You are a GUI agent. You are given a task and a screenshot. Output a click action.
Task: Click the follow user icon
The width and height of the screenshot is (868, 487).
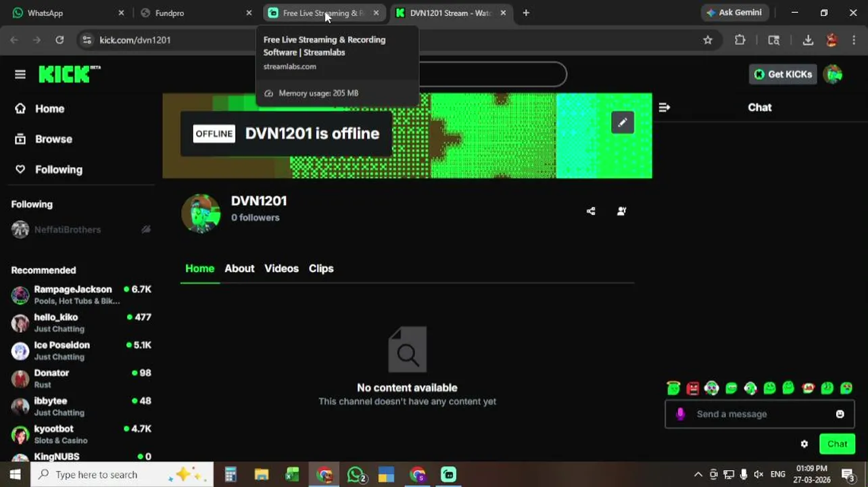tap(622, 211)
